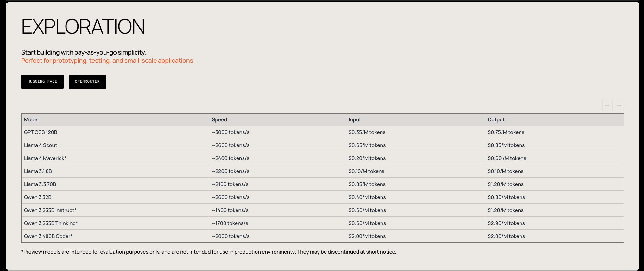Viewport: 644px width, 271px height.
Task: Click the Llama 4 Maverick* model cell
Action: point(115,158)
